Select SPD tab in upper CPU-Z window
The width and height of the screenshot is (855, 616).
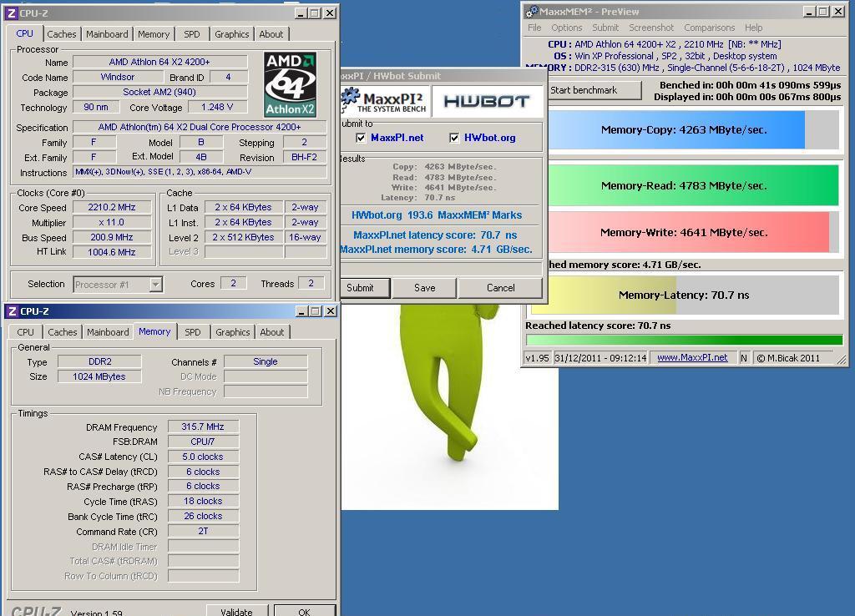pos(192,34)
